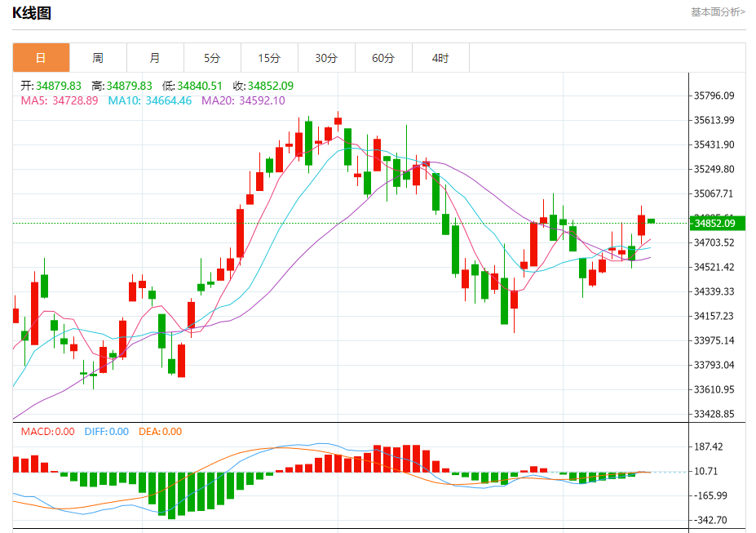Click the 收:34852.09 close value
Image resolution: width=756 pixels, height=533 pixels.
pos(263,86)
